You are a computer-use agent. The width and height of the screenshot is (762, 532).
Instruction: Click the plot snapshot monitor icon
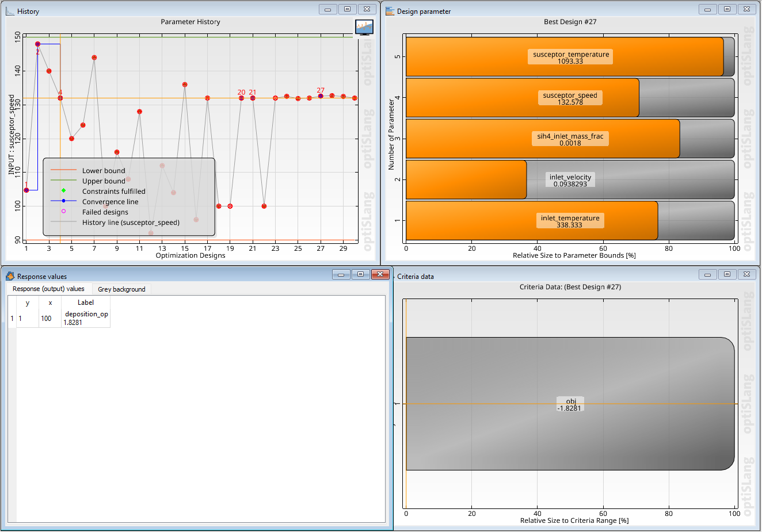364,27
